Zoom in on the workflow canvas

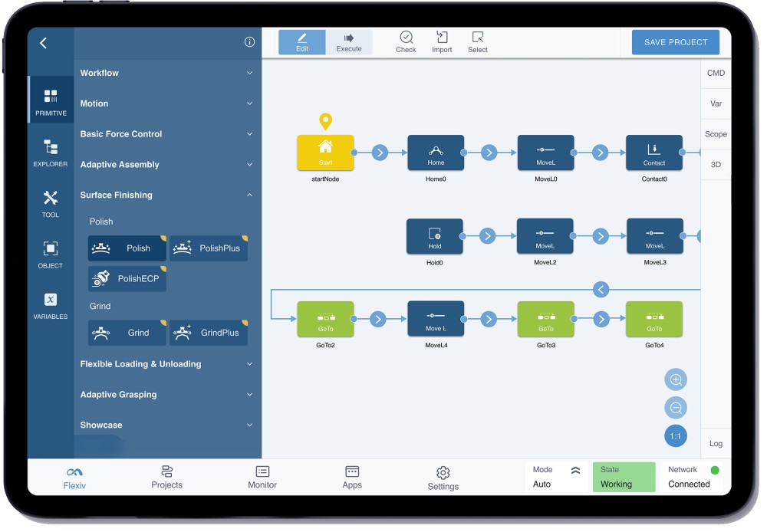click(x=675, y=379)
